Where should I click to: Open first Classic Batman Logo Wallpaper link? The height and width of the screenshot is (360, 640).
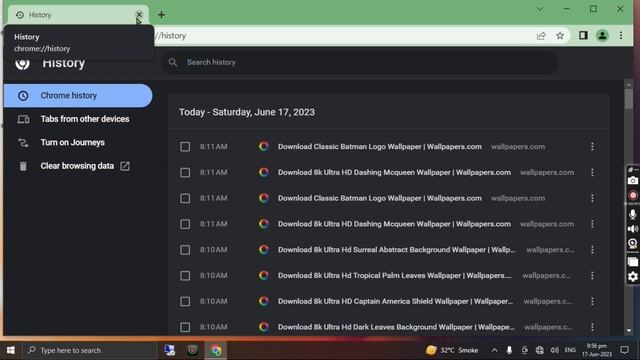[380, 147]
